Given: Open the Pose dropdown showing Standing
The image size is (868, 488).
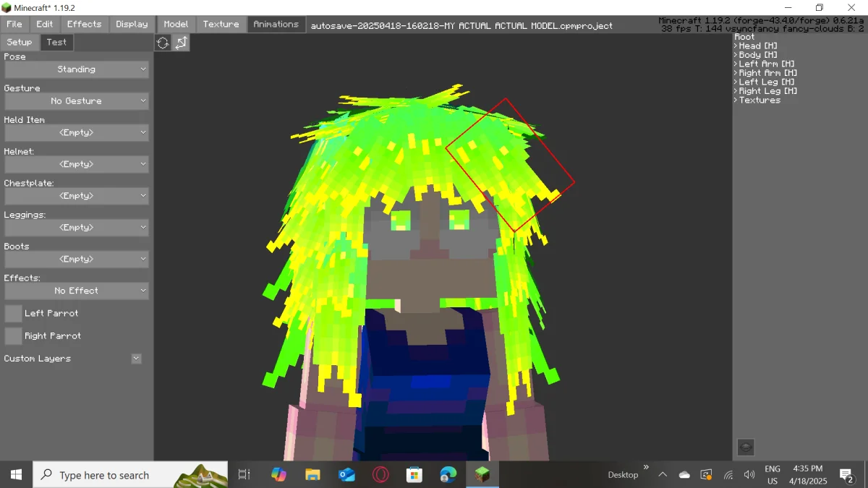Looking at the screenshot, I should click(77, 69).
